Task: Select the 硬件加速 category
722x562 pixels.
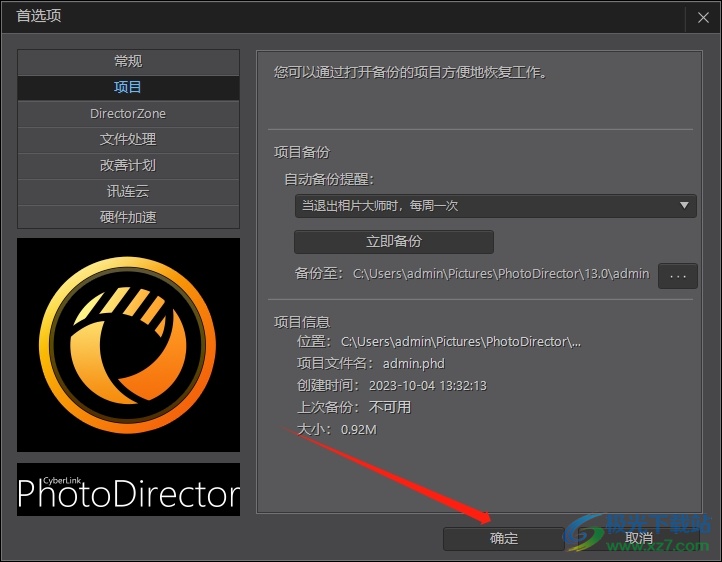Action: click(128, 217)
